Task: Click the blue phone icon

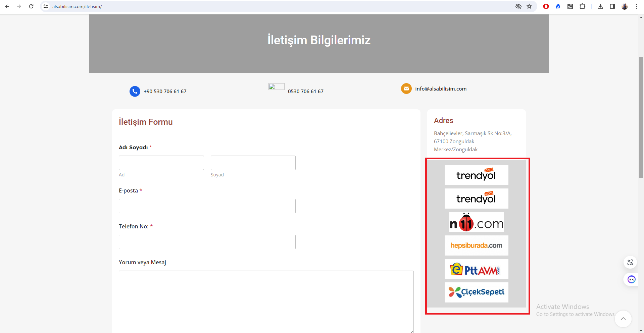Action: pyautogui.click(x=135, y=91)
